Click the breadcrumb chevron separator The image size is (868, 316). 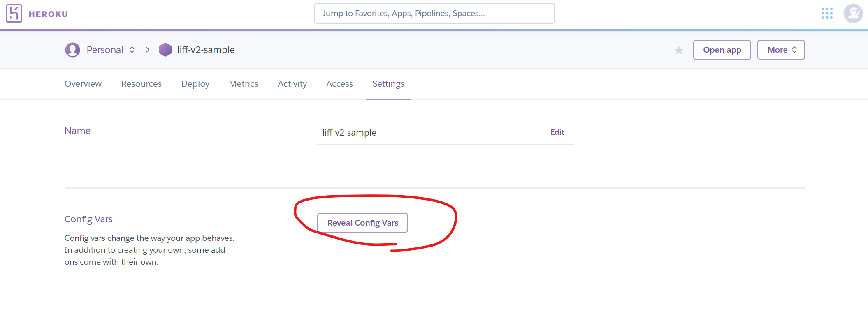[147, 50]
